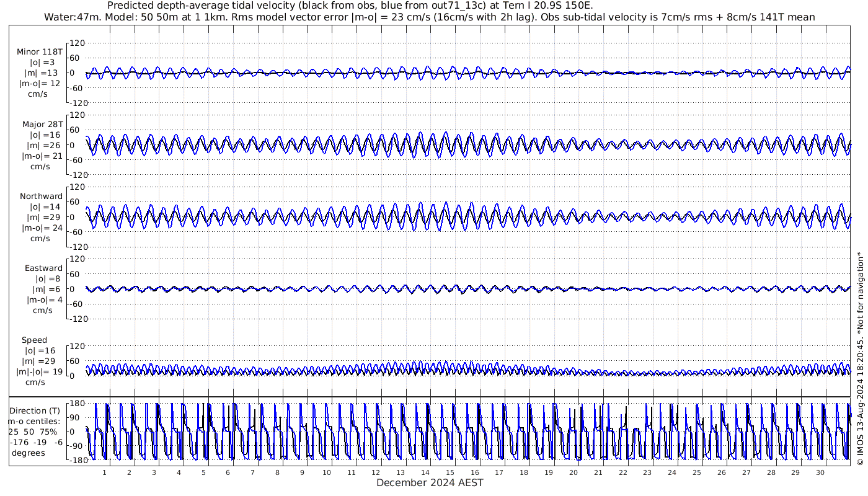Click the '120' tick of the Minor panel
This screenshot has height=496, width=868.
77,43
